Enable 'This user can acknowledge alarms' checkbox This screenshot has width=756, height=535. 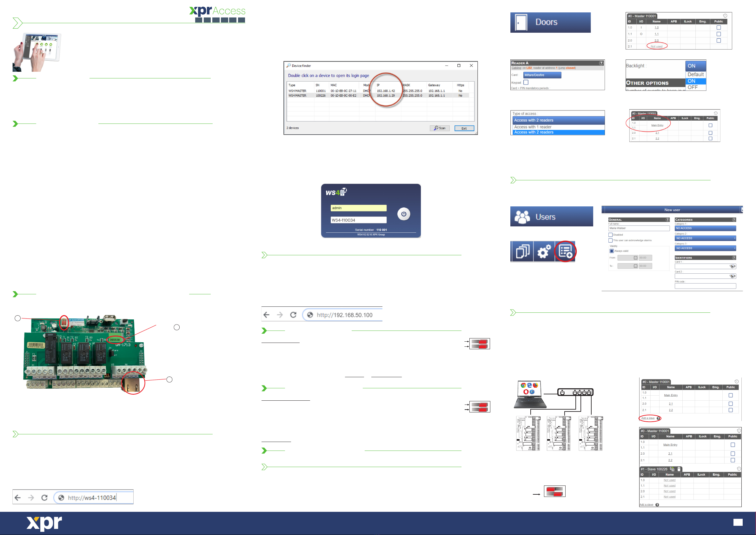(610, 240)
